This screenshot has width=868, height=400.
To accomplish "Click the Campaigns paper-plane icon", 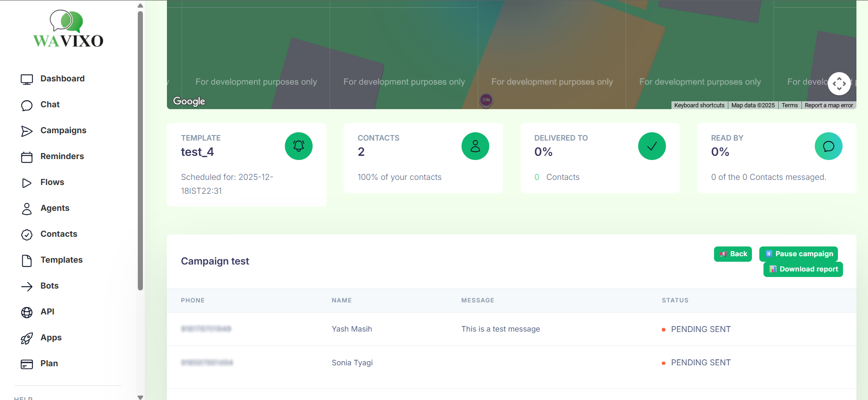I will click(27, 131).
